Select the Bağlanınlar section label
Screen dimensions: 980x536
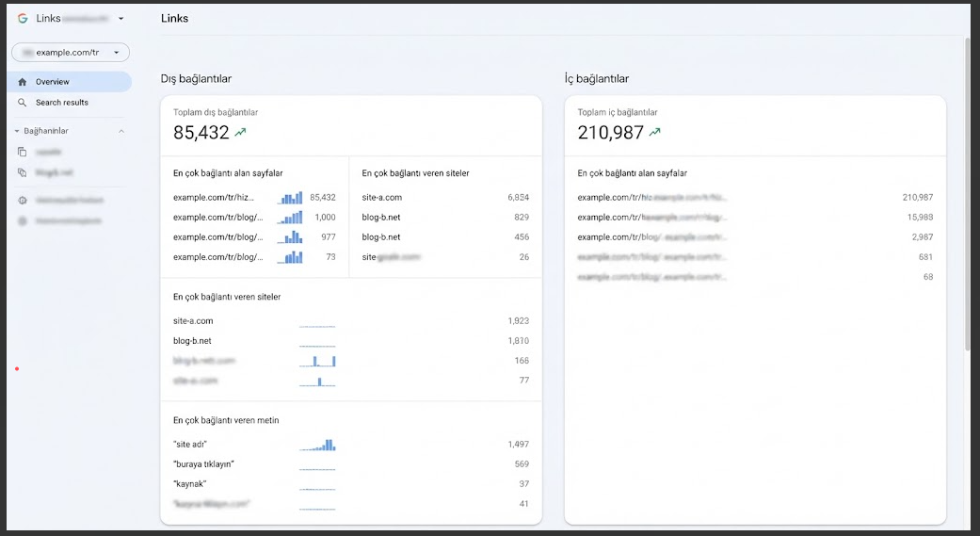click(x=46, y=131)
